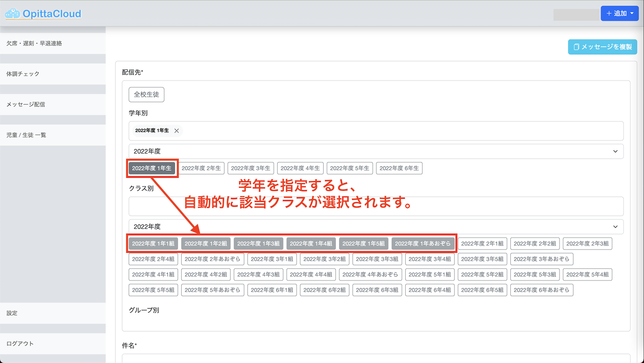
Task: Select 2022年度 5年3組 class
Action: tap(535, 275)
